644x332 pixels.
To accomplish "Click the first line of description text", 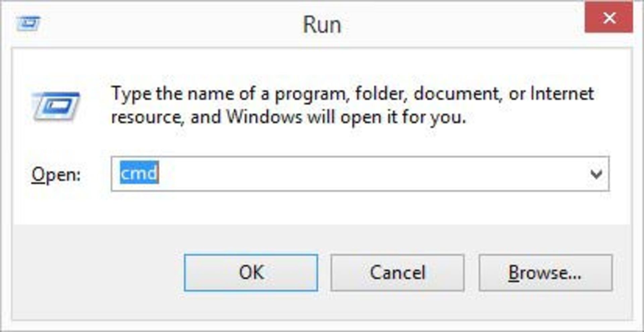I will (x=353, y=94).
